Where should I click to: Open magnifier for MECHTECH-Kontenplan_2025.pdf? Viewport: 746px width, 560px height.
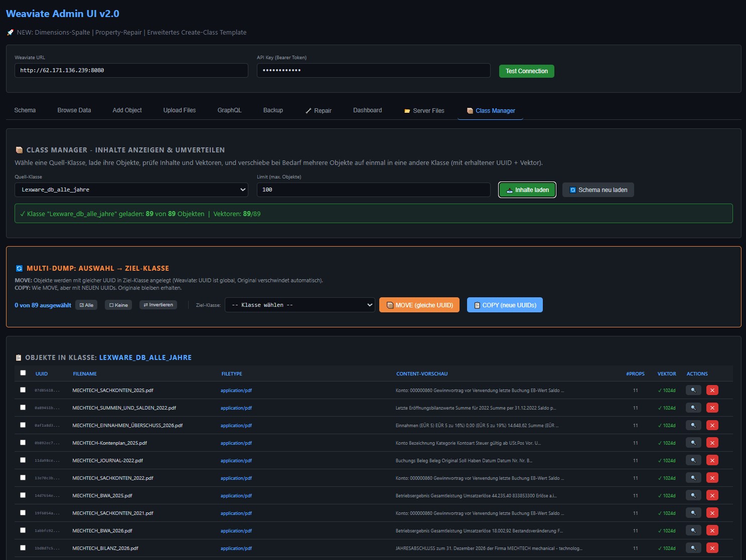coord(693,443)
